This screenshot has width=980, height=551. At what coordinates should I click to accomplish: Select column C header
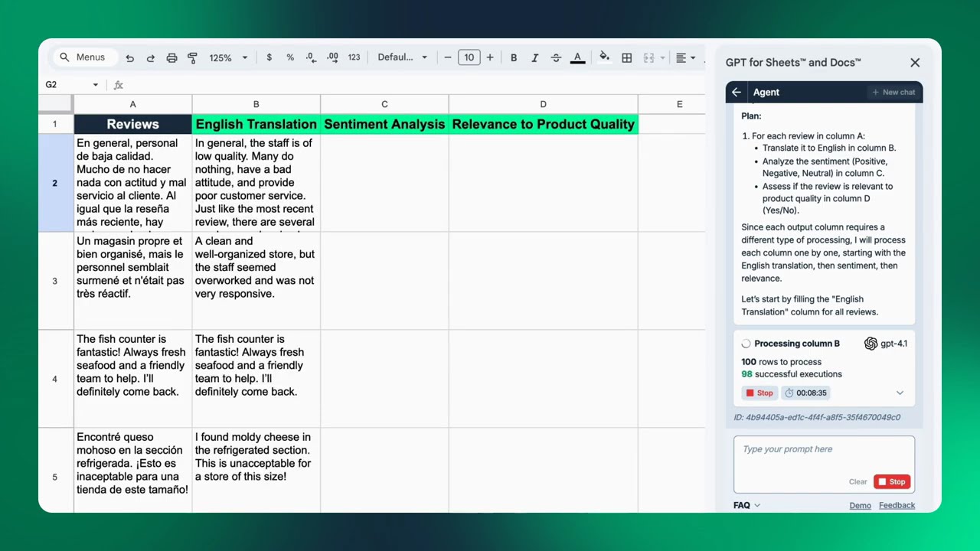pos(384,104)
